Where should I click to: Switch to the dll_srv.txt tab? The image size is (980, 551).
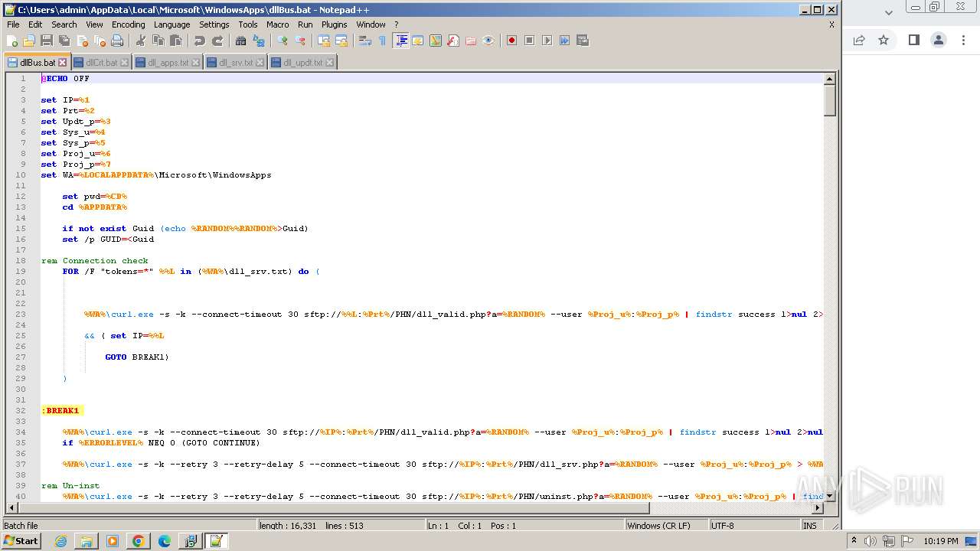(236, 63)
